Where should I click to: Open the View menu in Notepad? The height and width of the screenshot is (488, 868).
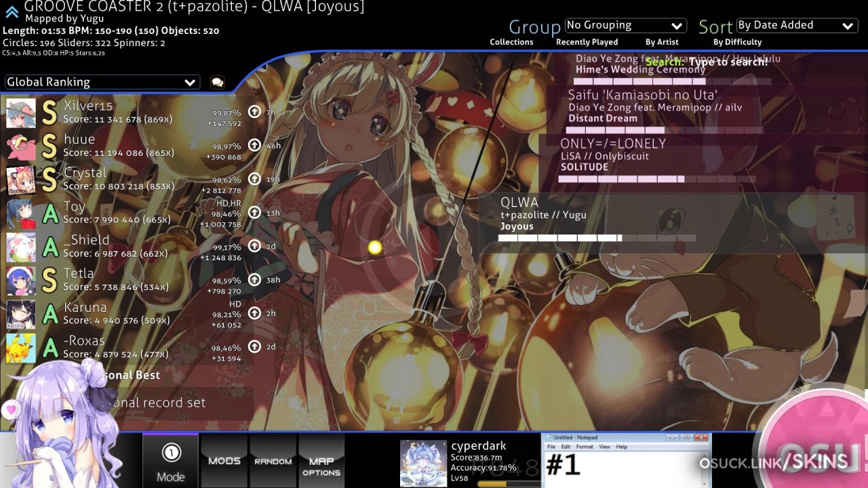click(604, 447)
